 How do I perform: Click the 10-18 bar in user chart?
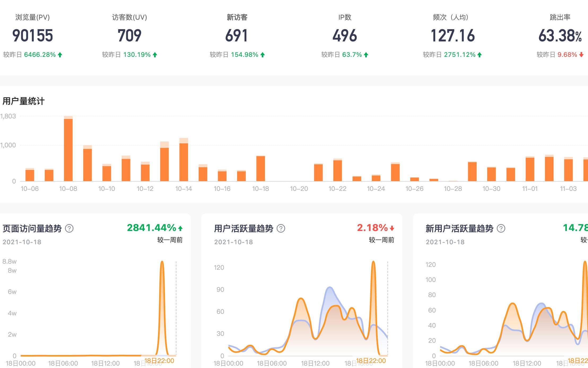coord(261,168)
